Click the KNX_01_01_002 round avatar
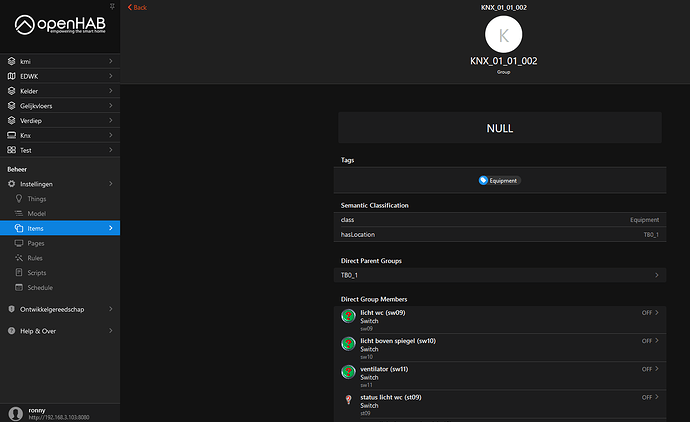 503,34
